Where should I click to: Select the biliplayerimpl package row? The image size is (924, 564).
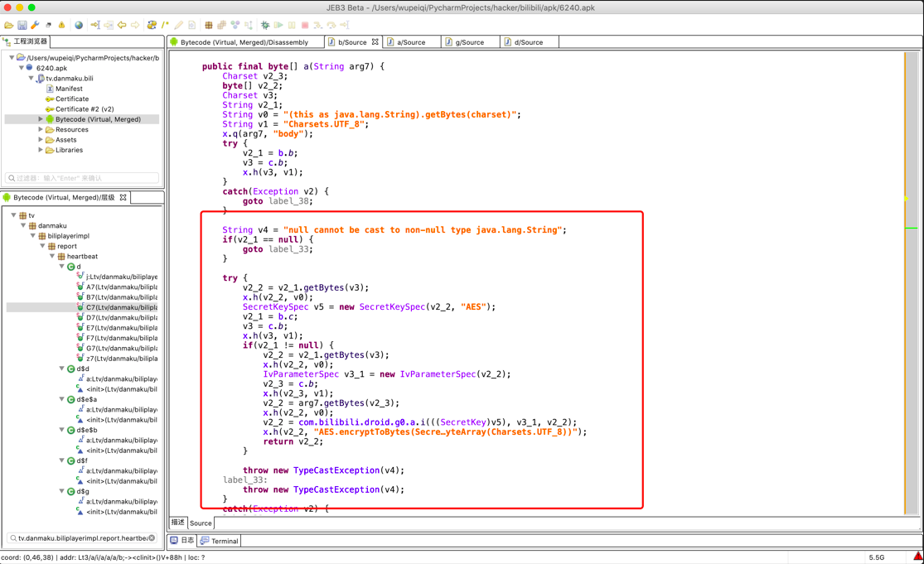point(64,235)
